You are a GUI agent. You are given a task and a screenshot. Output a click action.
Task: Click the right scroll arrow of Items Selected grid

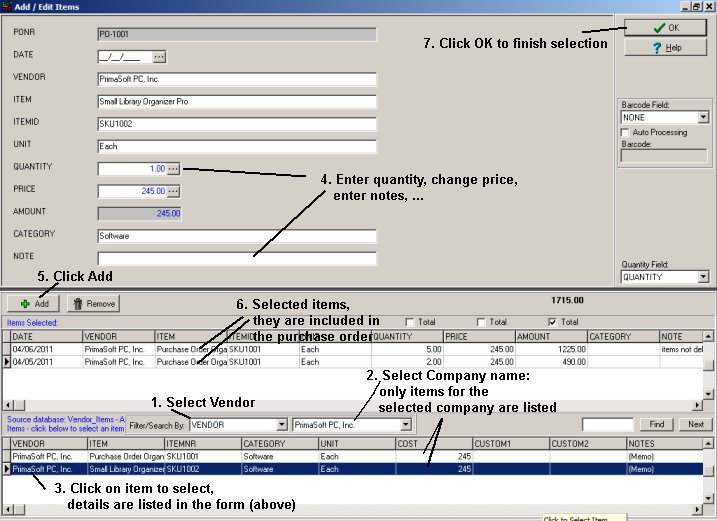[x=698, y=405]
